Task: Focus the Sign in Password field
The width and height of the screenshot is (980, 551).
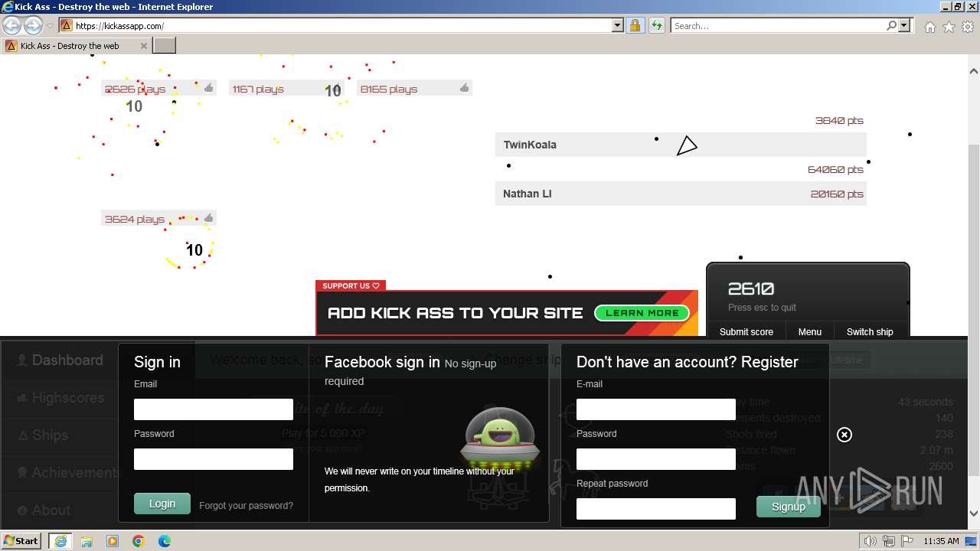Action: (214, 459)
